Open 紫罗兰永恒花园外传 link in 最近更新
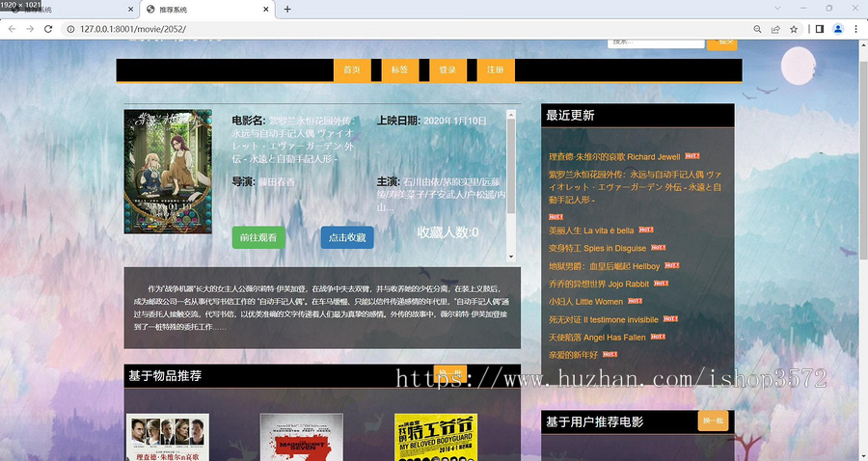 635,187
